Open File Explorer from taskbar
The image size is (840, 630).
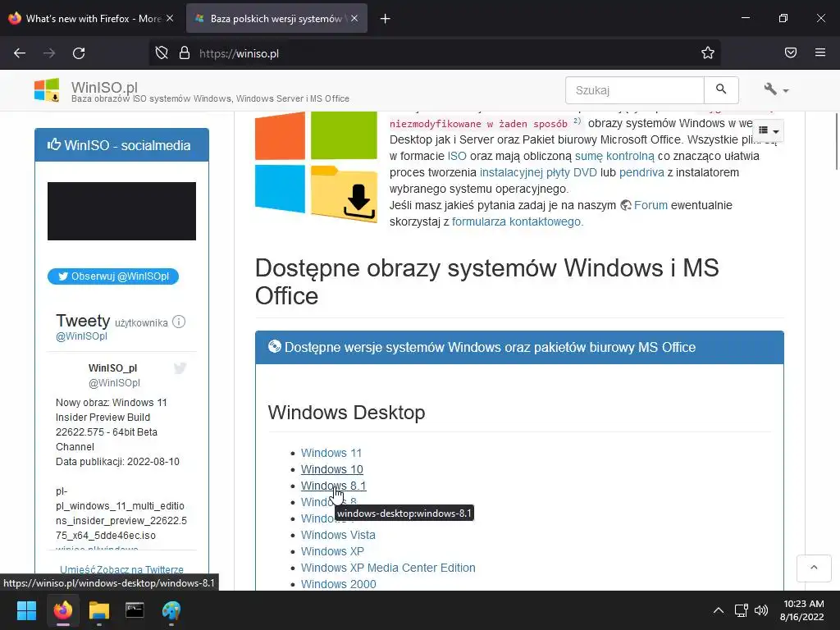tap(99, 610)
